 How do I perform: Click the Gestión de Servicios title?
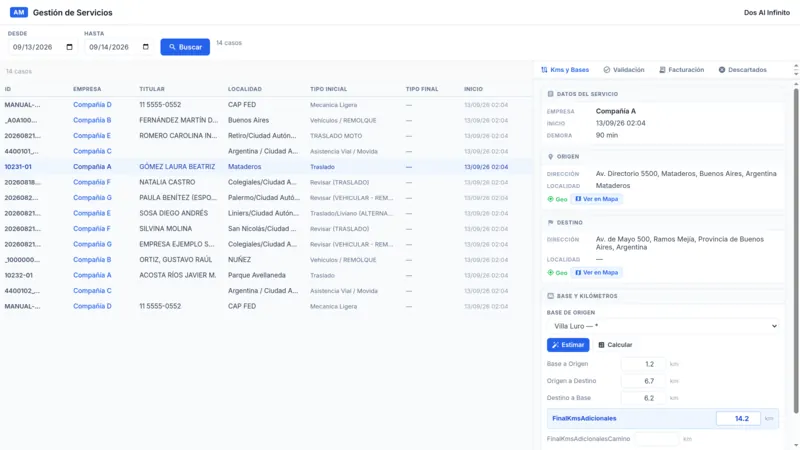tap(72, 12)
